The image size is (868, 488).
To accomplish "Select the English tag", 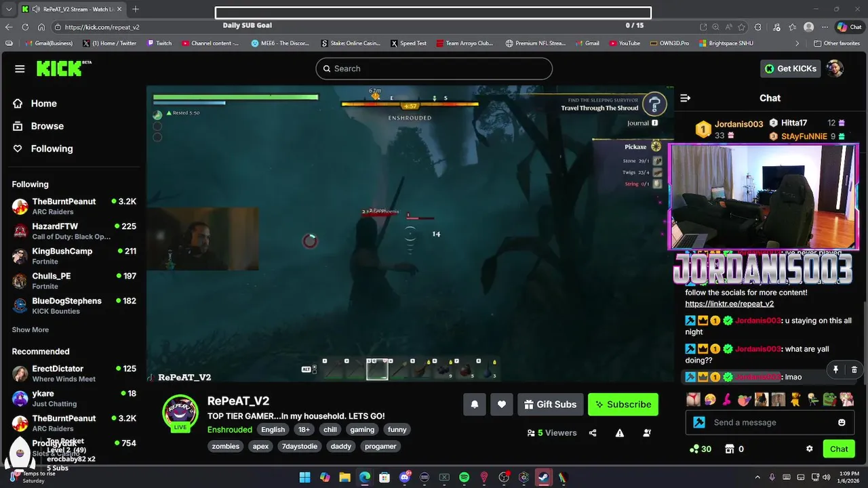I will pos(273,430).
